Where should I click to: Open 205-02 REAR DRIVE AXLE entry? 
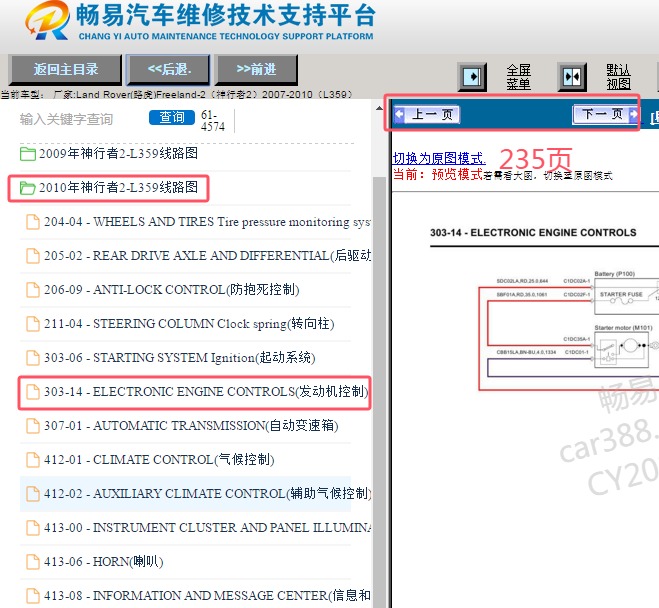pyautogui.click(x=207, y=256)
